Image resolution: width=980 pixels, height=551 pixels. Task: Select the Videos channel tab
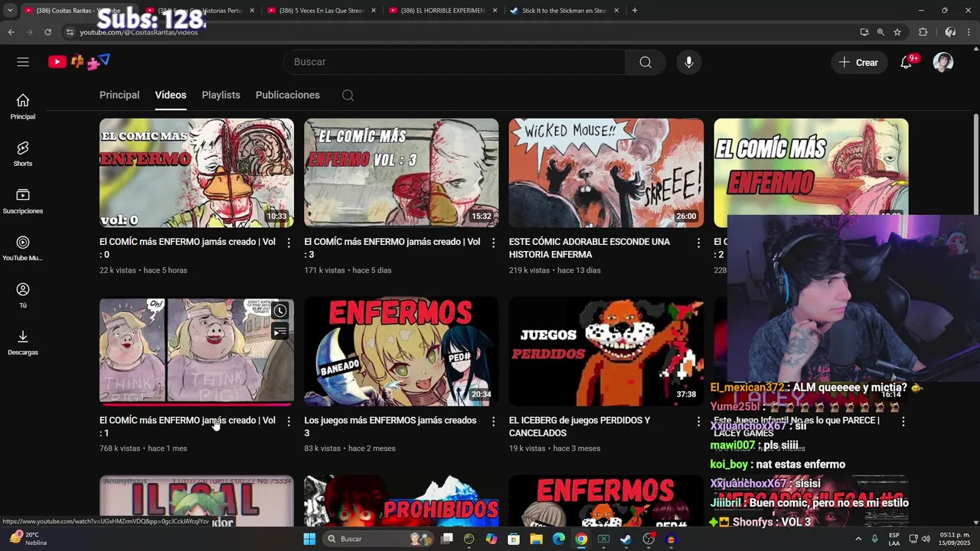[171, 95]
